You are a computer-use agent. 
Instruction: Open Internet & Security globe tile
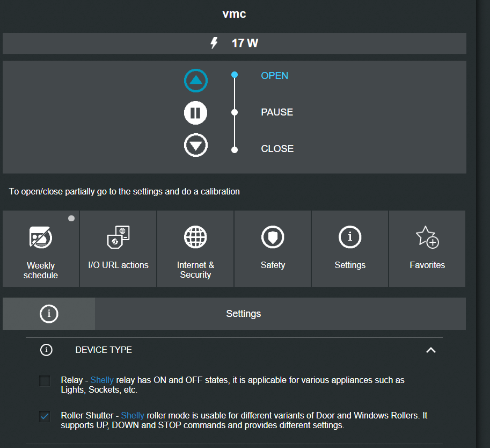coord(195,248)
